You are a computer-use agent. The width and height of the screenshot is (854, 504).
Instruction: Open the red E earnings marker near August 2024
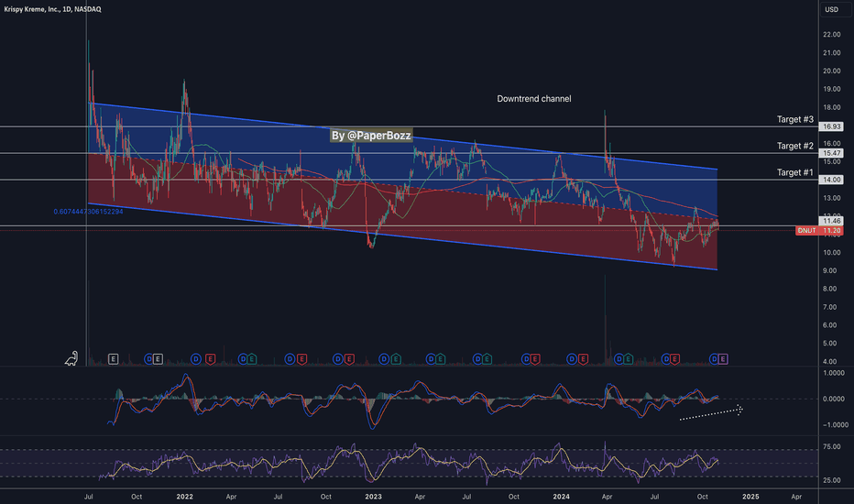(x=674, y=359)
